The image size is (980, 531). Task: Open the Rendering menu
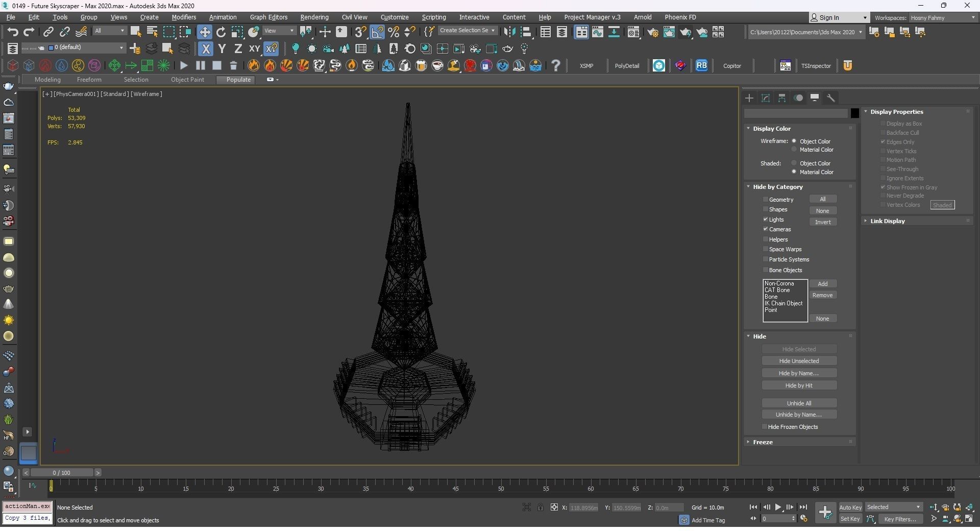[314, 17]
